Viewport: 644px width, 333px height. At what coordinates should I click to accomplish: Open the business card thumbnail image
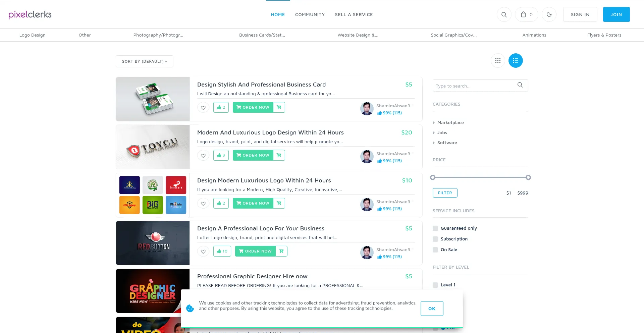point(153,99)
